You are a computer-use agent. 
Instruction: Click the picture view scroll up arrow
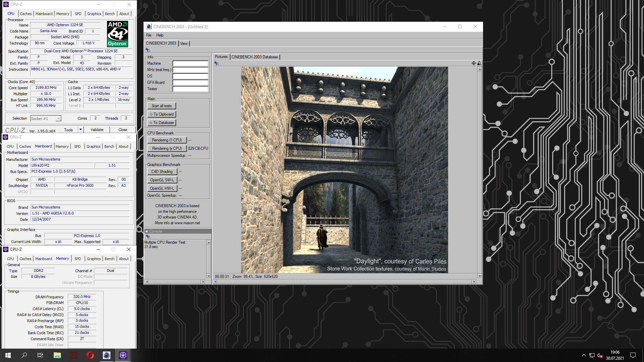coord(480,69)
